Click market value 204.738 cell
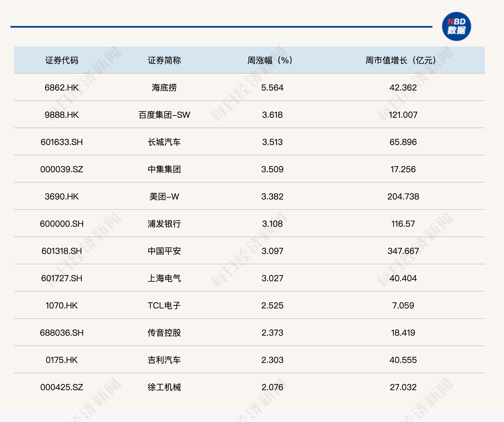 coord(403,196)
